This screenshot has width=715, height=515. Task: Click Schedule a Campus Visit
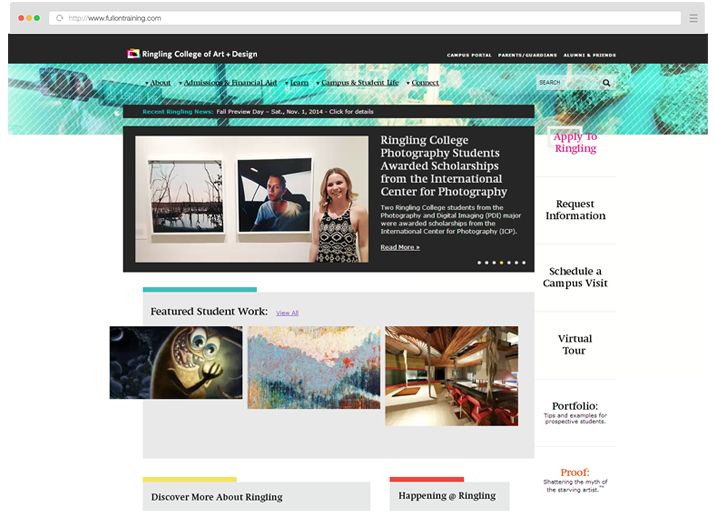[x=575, y=277]
